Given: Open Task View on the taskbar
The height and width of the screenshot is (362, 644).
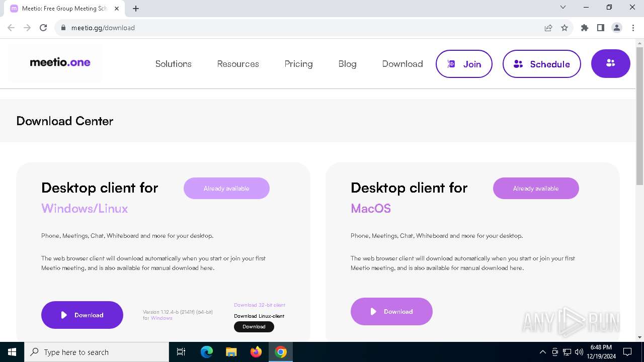Looking at the screenshot, I should [181, 352].
